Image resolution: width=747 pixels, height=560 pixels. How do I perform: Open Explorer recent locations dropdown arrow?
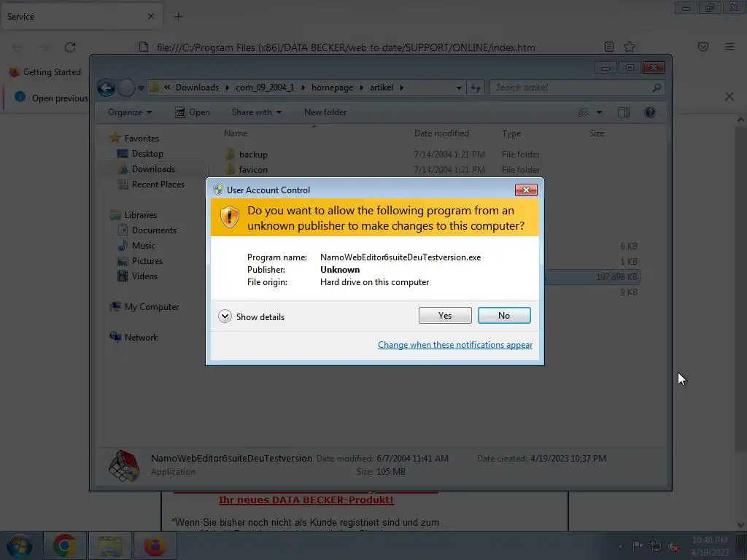[141, 88]
